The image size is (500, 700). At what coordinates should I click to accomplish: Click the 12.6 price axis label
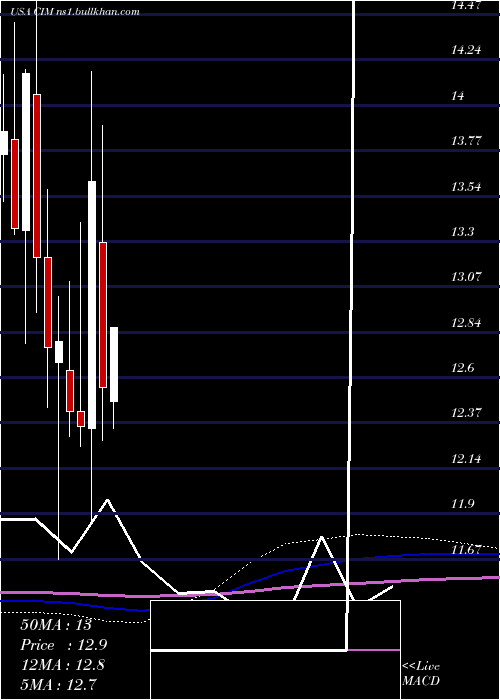tap(462, 368)
